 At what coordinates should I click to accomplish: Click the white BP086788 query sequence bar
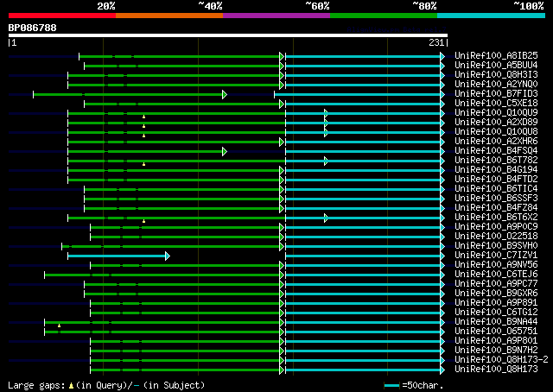coord(228,35)
